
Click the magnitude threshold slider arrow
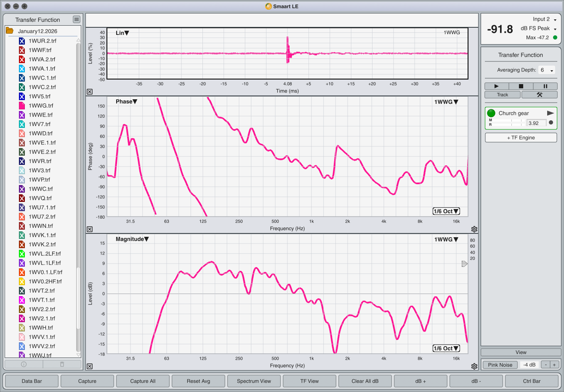464,264
